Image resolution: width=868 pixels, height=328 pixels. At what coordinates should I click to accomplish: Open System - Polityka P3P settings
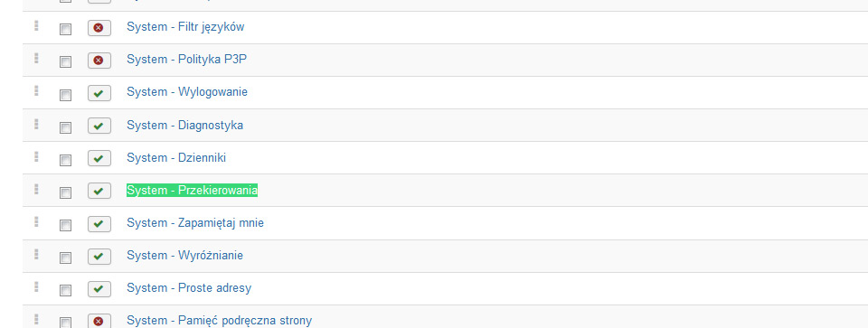pos(186,59)
